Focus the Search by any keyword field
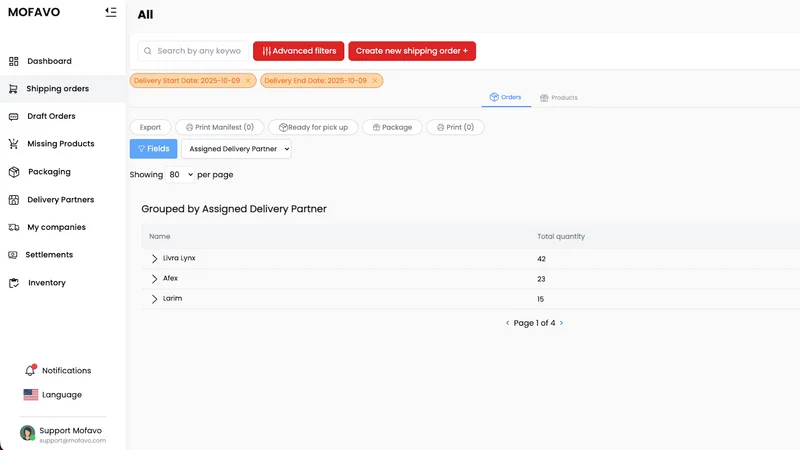 [193, 51]
